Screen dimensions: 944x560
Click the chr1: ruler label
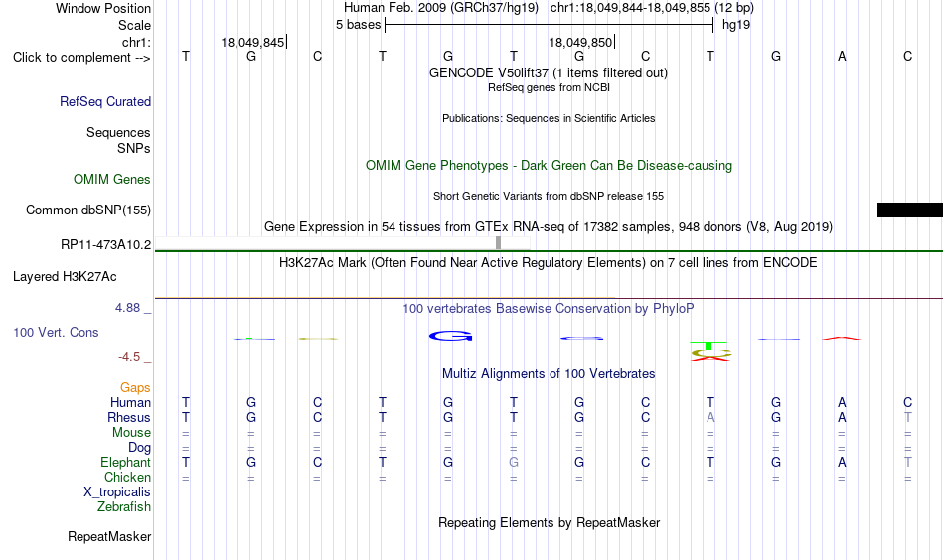click(x=136, y=42)
